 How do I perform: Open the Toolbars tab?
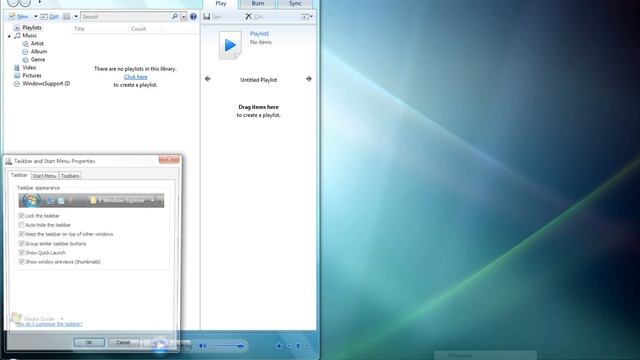point(70,176)
